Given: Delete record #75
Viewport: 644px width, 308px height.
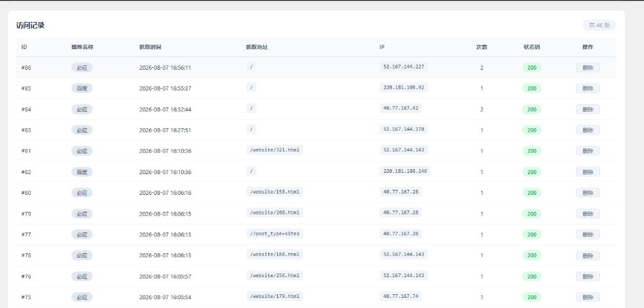Looking at the screenshot, I should coord(587,297).
